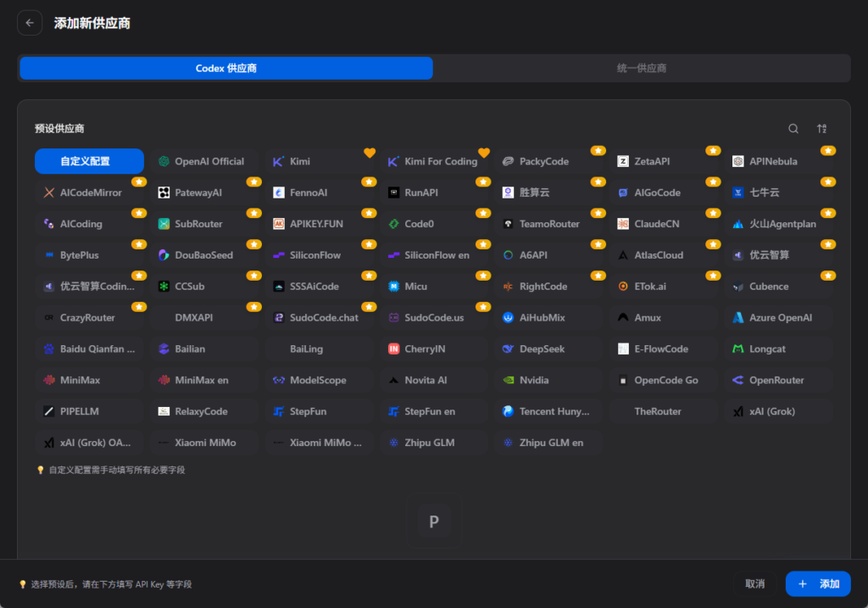The width and height of the screenshot is (868, 608).
Task: Pick CrazyRouter provider
Action: (89, 317)
